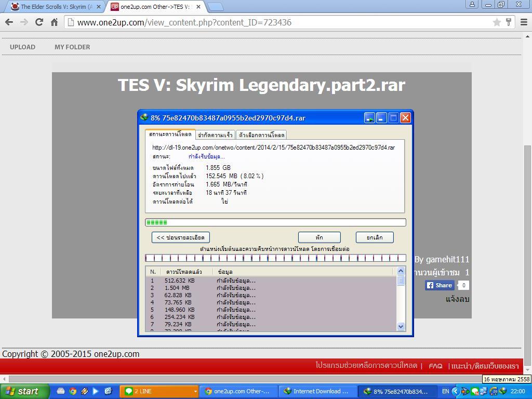Close The Elder Scrolls V: Skyrim tab
The width and height of the screenshot is (532, 399).
[x=99, y=6]
